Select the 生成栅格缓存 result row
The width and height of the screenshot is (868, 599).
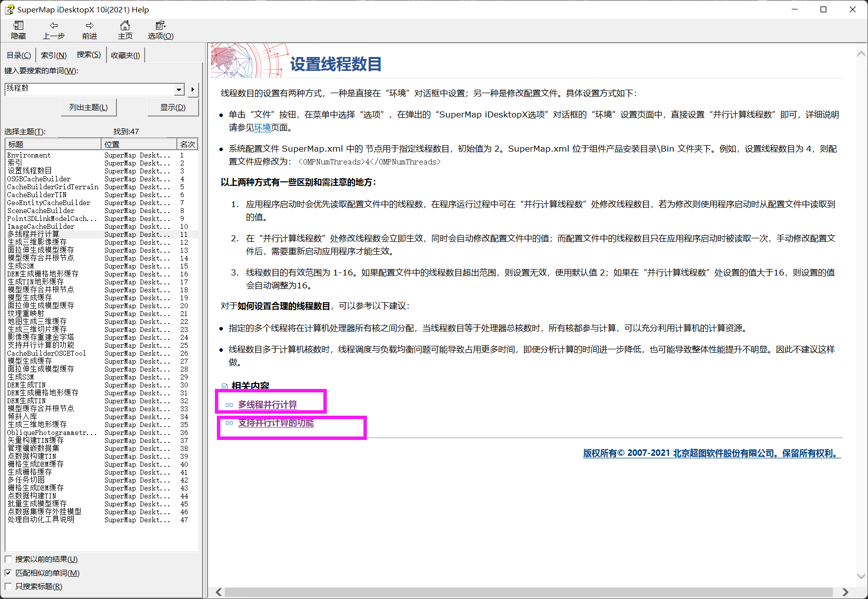pos(102,472)
